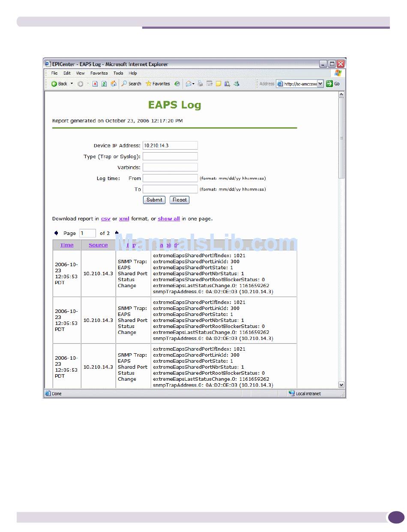This screenshot has width=407, height=532.
Task: Focus the Device IP Address field
Action: tap(170, 145)
